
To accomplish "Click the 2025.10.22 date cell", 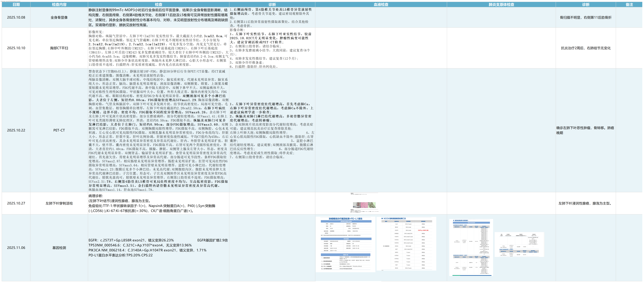I will point(16,130).
